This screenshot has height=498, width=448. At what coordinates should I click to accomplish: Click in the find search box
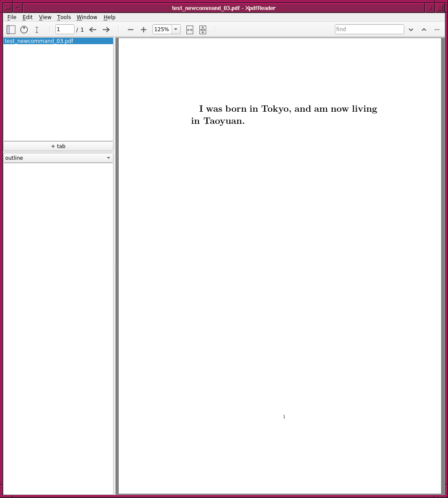coord(369,29)
